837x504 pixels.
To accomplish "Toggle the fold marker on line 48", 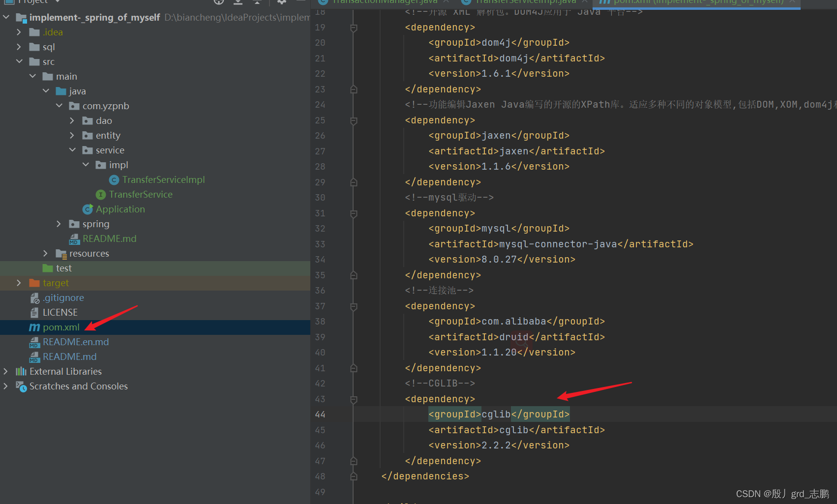I will point(354,476).
